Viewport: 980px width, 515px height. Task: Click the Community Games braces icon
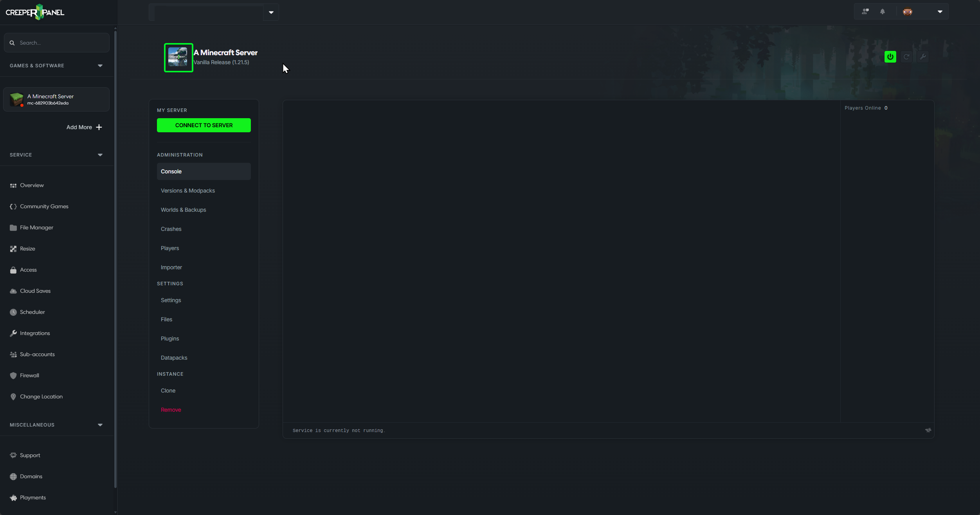tap(13, 207)
